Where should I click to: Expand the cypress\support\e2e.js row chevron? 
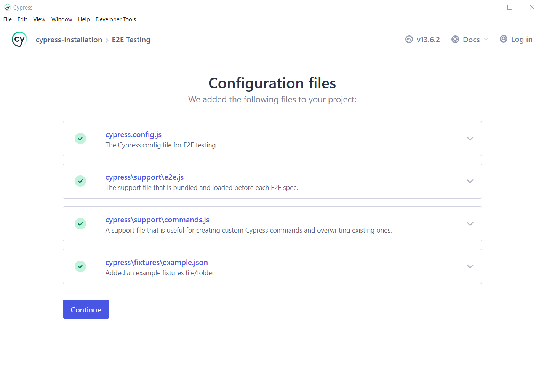[470, 181]
